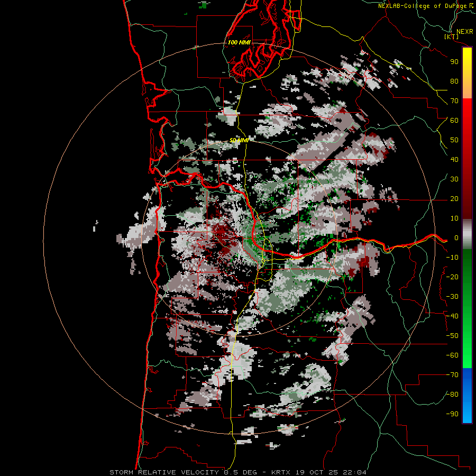Click the Storm Relative Velocity caption at bottom
Image resolution: width=476 pixels, height=476 pixels.
(238, 472)
